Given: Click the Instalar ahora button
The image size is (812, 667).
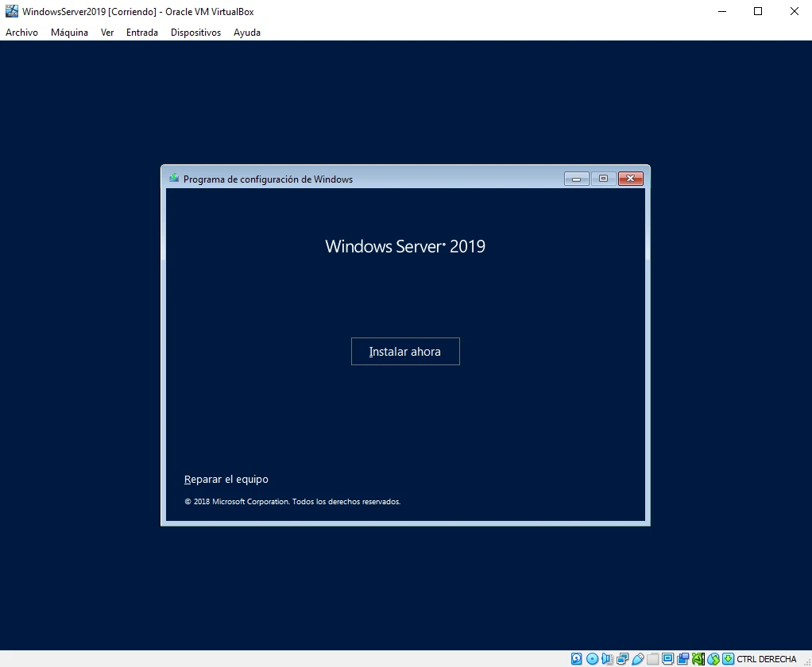Looking at the screenshot, I should pos(405,351).
